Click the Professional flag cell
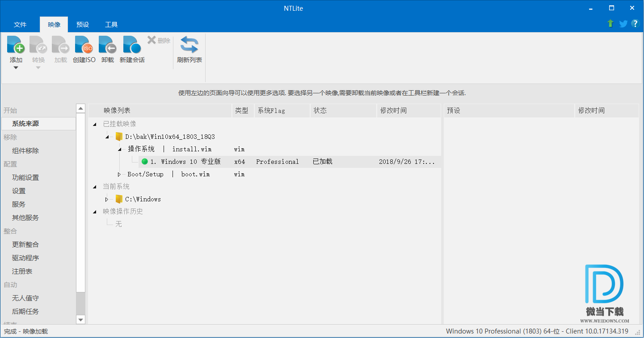The height and width of the screenshot is (338, 644). coord(278,162)
